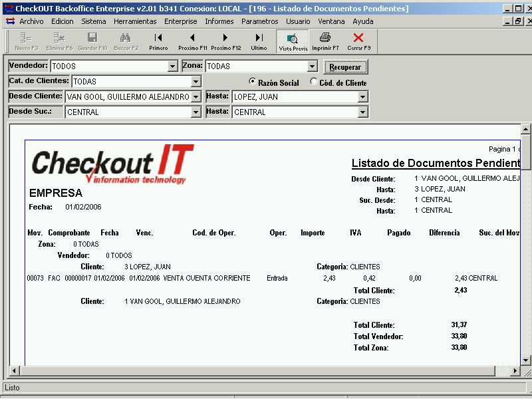Close the form with Cerrar F9
532x399 pixels.
[358, 41]
